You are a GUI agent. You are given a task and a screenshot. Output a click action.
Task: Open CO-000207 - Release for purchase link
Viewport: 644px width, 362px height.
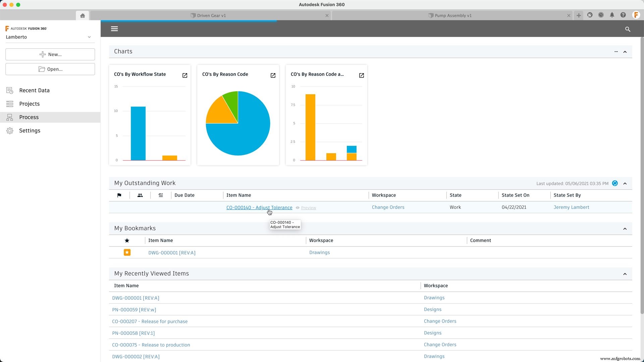click(150, 321)
